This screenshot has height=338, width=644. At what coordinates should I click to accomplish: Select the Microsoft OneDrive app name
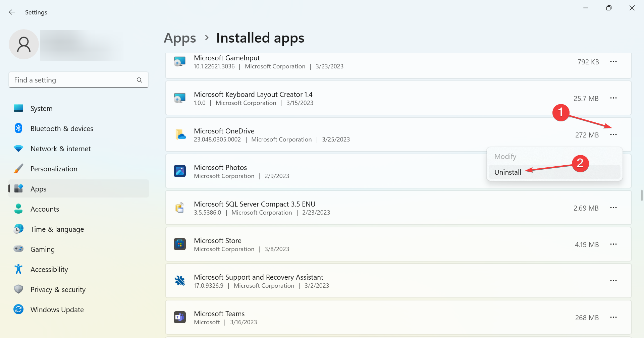(224, 131)
